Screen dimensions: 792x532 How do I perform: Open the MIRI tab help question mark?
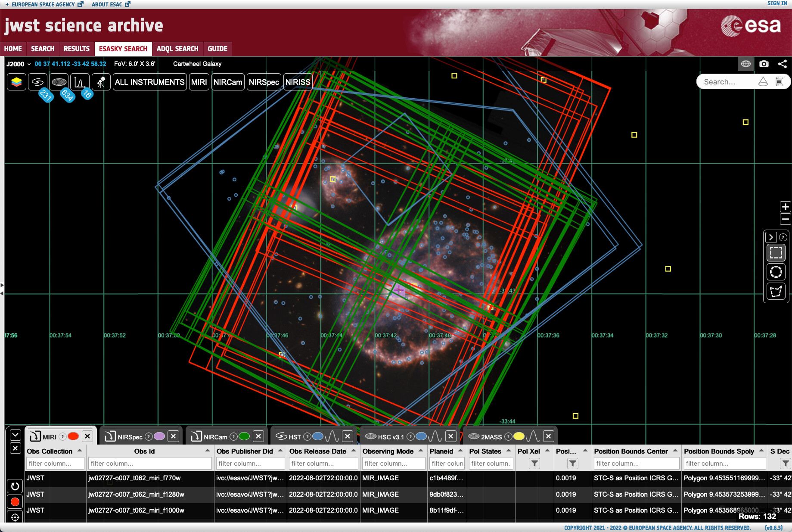coord(62,436)
